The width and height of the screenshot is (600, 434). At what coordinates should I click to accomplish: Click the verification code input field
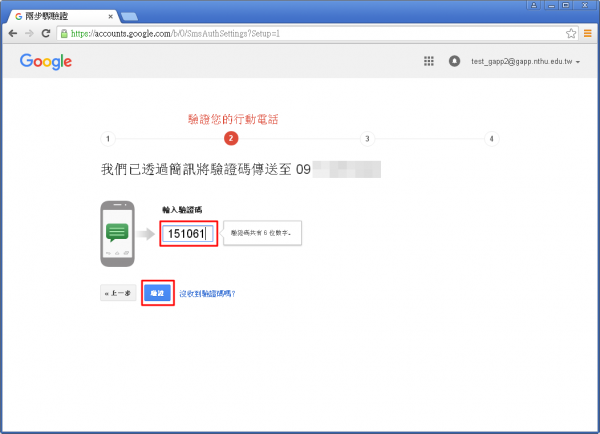click(188, 234)
